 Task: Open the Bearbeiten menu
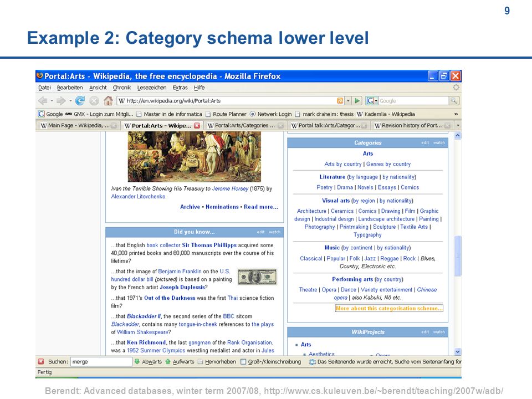tap(70, 88)
